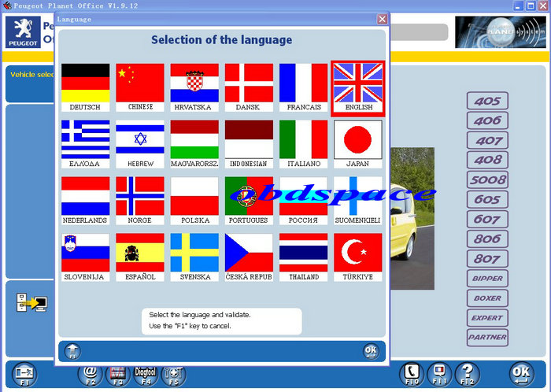Pick the Hebrew flag
551x392 pixels.
click(140, 144)
